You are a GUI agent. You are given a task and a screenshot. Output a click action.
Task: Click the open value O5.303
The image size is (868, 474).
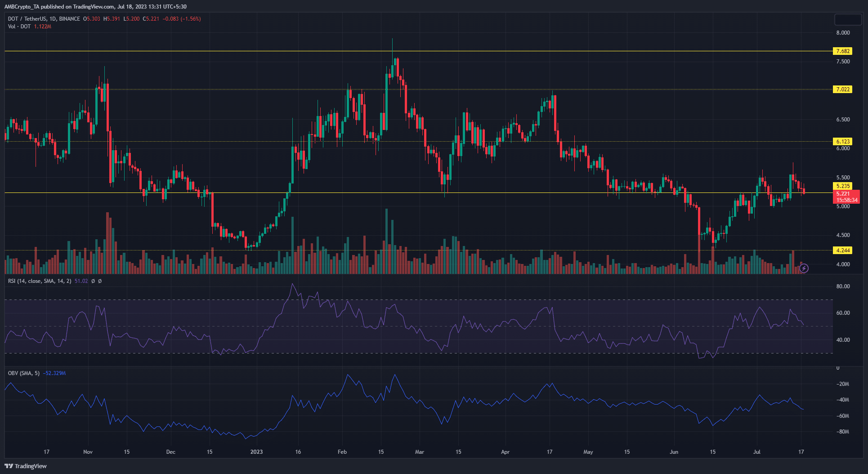[92, 19]
